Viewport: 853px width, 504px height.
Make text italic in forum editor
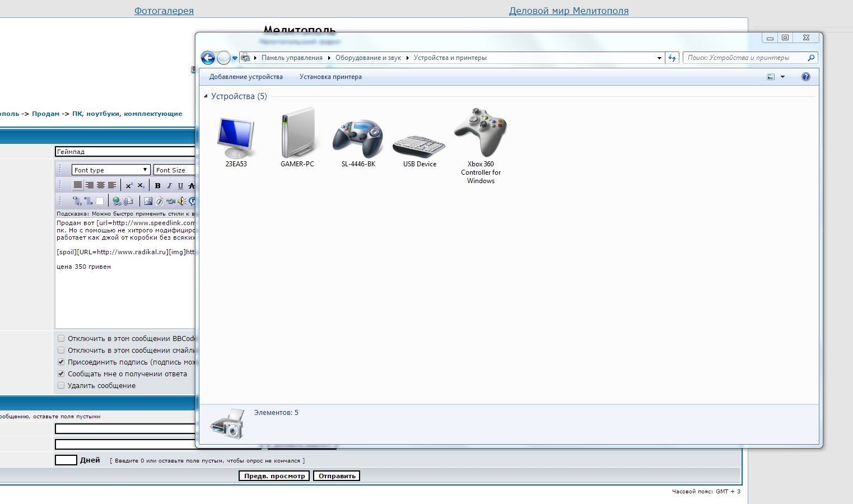pos(169,185)
